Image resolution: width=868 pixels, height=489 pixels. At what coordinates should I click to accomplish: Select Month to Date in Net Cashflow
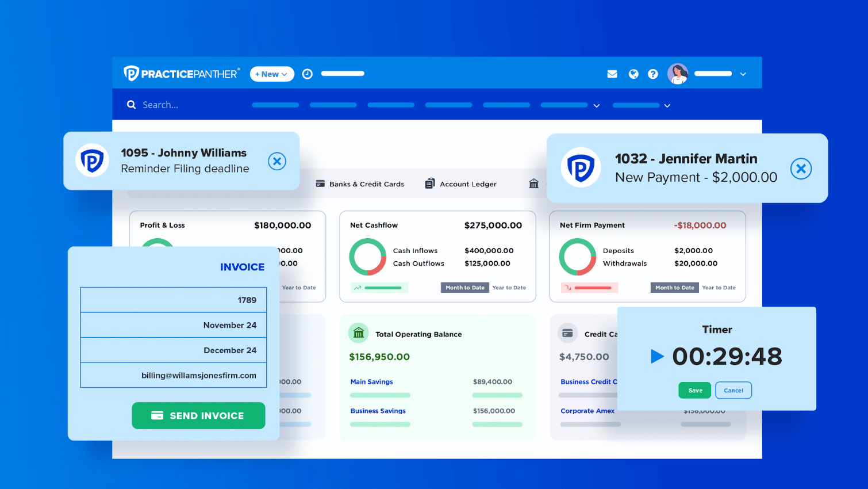tap(465, 288)
